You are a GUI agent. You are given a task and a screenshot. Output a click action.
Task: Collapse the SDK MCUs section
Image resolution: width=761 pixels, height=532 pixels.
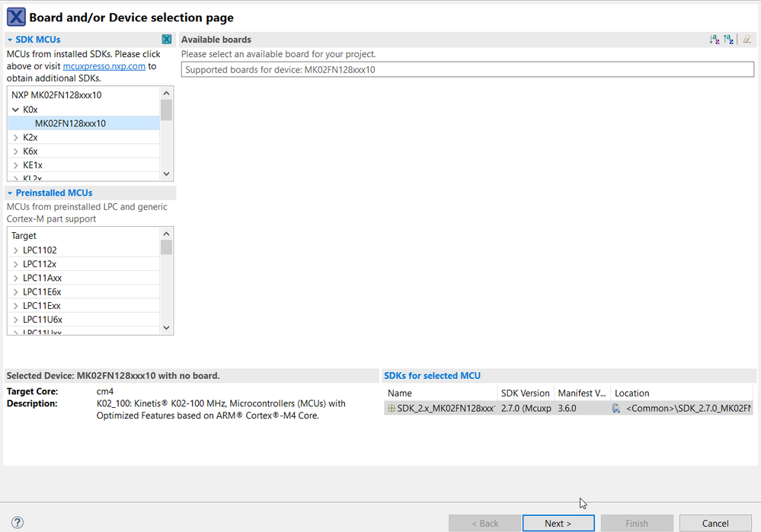(10, 40)
